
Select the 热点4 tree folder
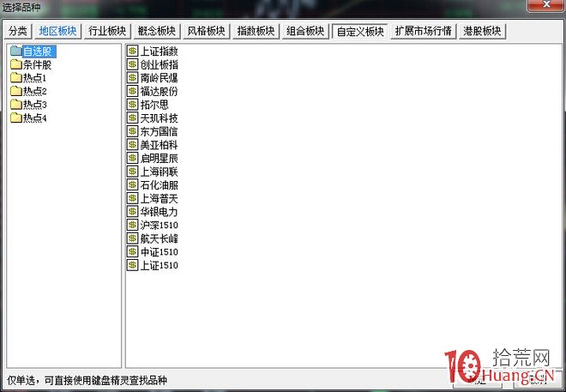[x=34, y=118]
